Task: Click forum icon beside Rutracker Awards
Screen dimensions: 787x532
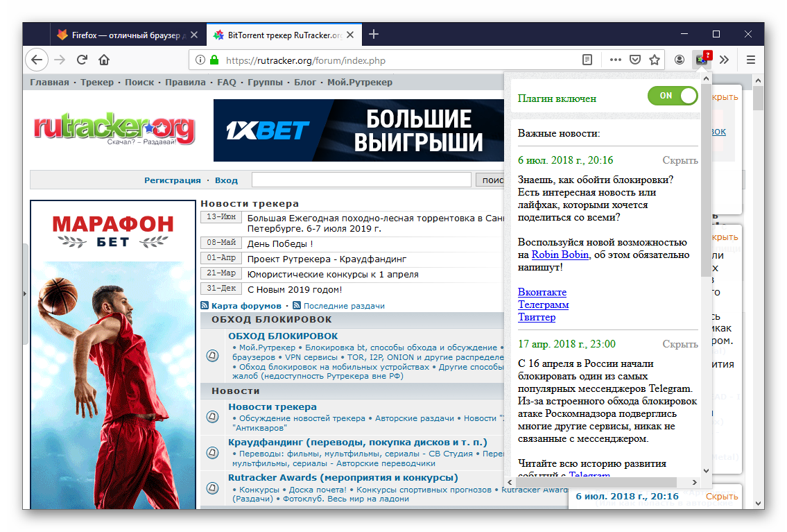Action: click(213, 488)
